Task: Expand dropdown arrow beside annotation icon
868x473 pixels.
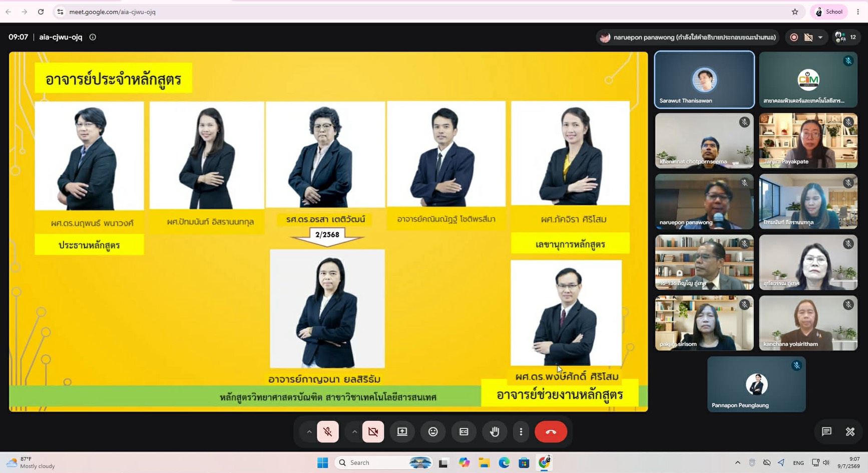Action: (x=820, y=37)
